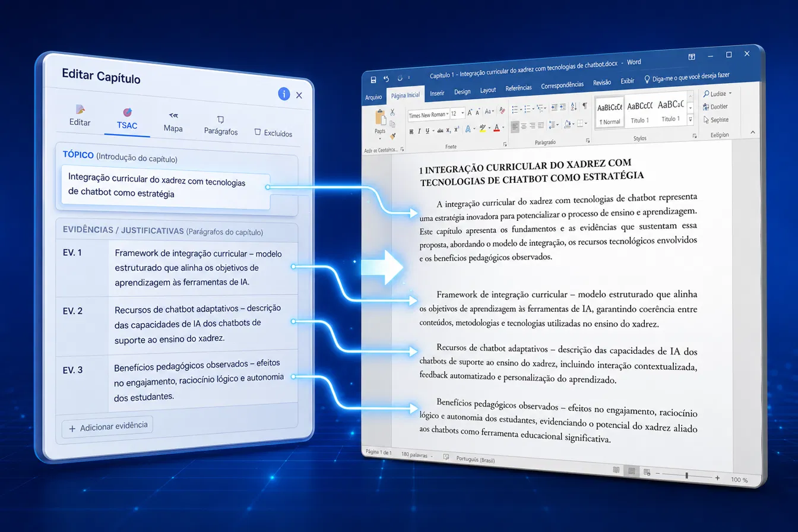Click the Increase Indent icon
This screenshot has width=798, height=532.
pos(562,107)
